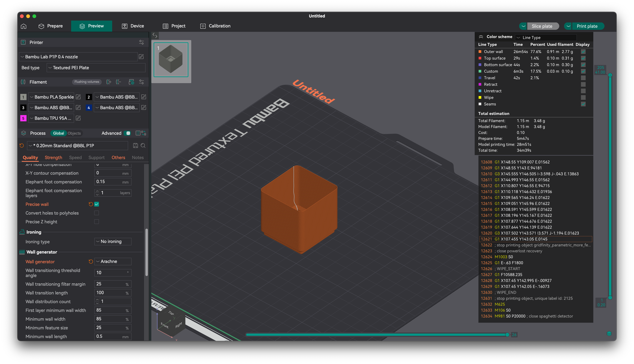Show Travel lines in display
Screen dimensions: 634x364
point(583,78)
